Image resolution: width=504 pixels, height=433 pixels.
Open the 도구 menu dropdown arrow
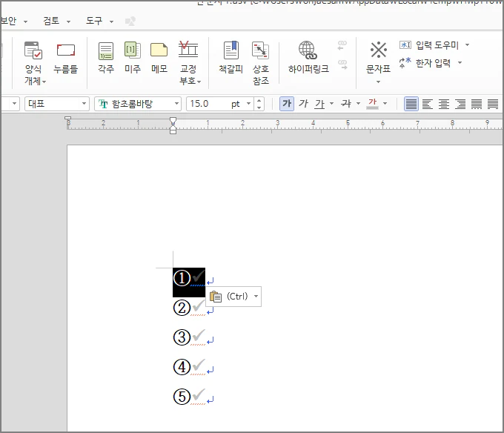[x=111, y=22]
